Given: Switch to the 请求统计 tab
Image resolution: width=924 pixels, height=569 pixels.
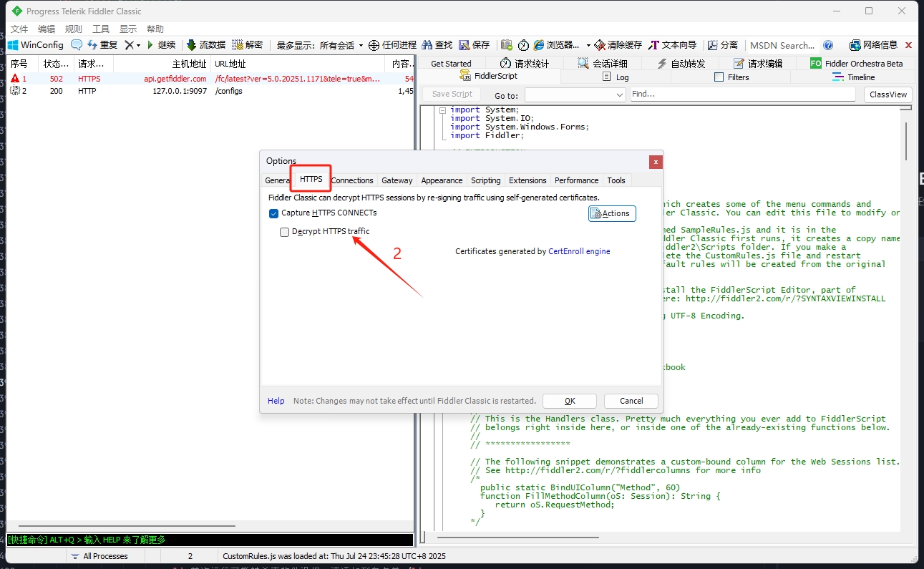Looking at the screenshot, I should [x=525, y=63].
